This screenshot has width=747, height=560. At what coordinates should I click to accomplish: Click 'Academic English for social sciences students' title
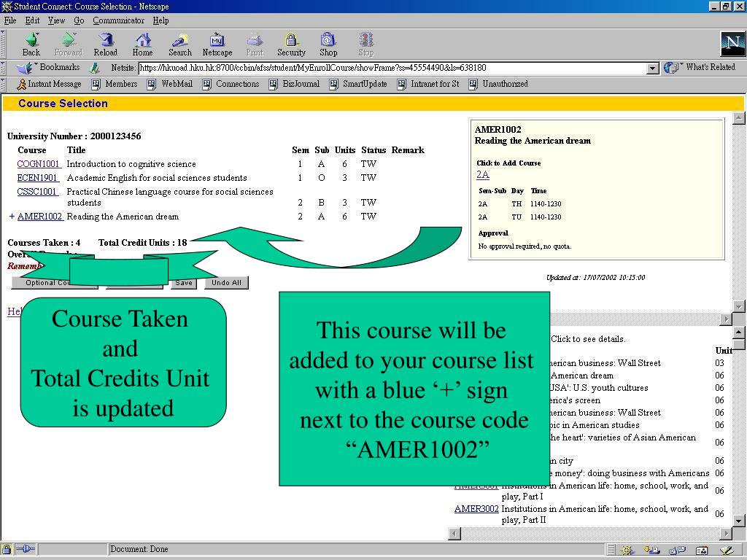tap(157, 178)
